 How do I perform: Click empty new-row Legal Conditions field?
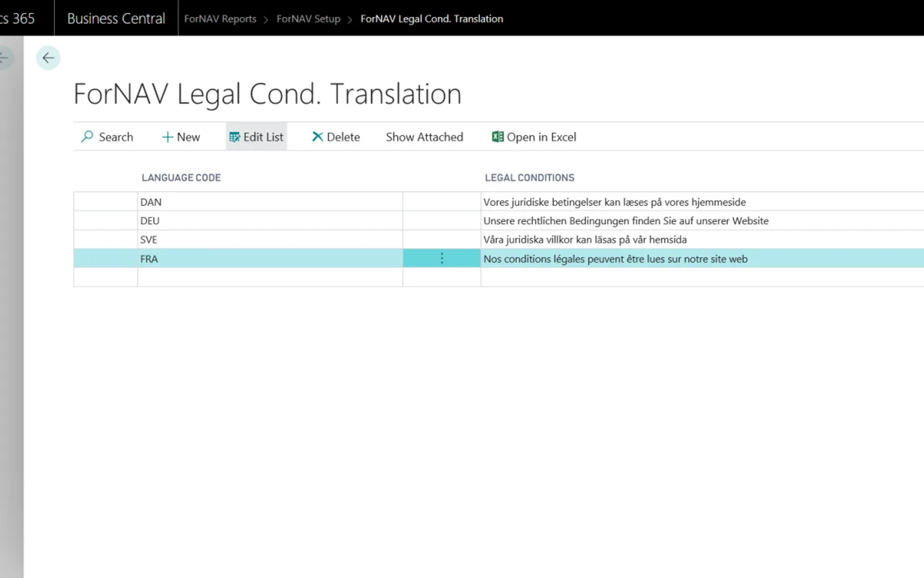pyautogui.click(x=702, y=277)
